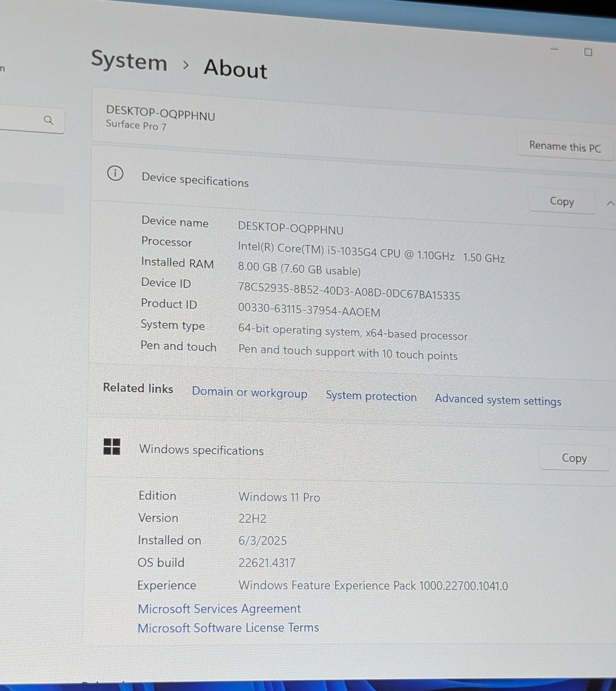Viewport: 616px width, 691px height.
Task: Click the Experience label
Action: tap(167, 586)
